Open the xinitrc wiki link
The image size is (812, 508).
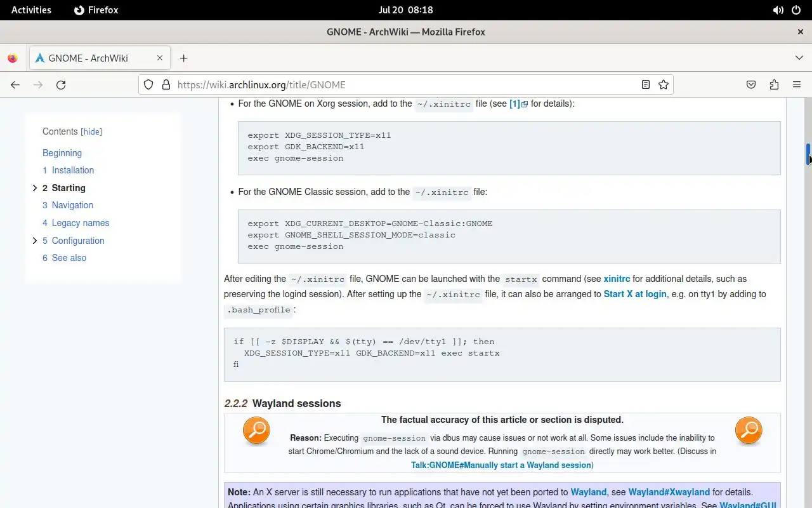617,279
